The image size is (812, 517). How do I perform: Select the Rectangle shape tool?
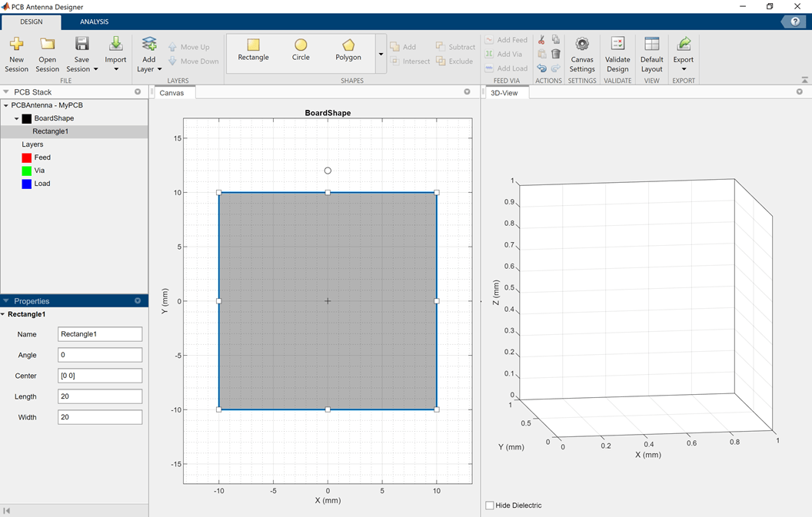tap(253, 50)
